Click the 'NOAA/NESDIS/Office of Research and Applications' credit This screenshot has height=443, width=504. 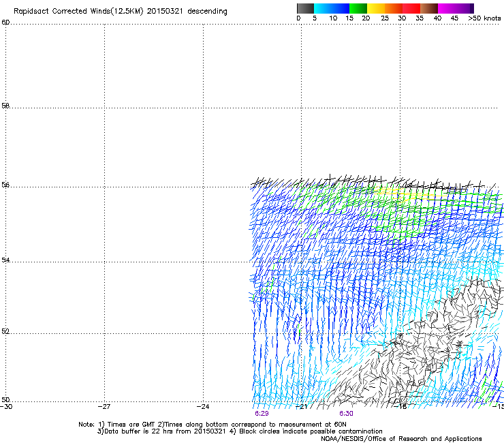tap(401, 439)
